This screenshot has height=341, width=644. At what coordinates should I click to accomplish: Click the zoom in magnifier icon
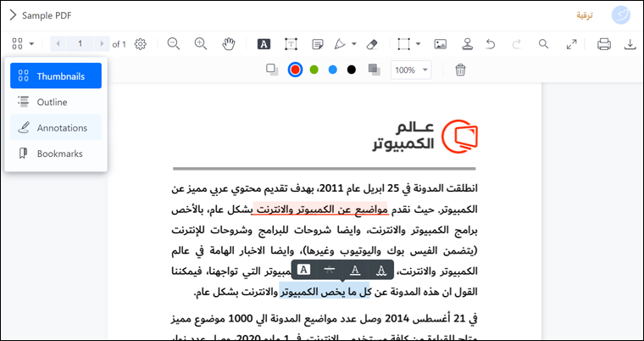[x=201, y=44]
